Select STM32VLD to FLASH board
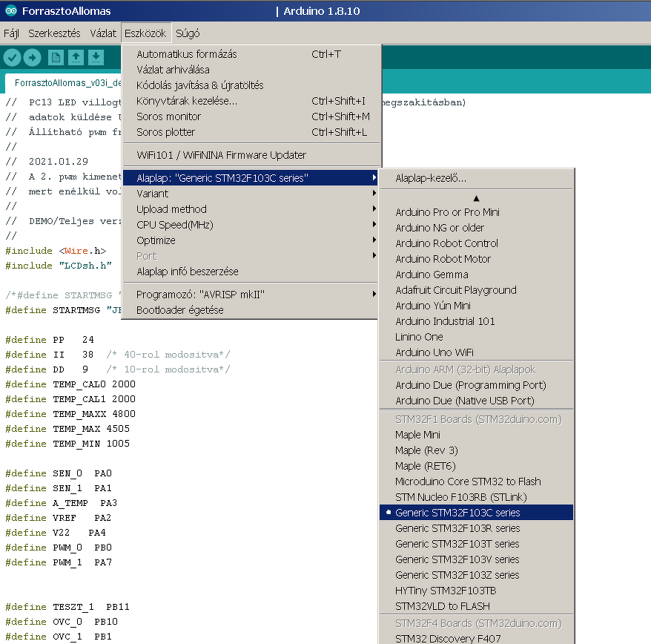This screenshot has width=651, height=644. pyautogui.click(x=476, y=606)
